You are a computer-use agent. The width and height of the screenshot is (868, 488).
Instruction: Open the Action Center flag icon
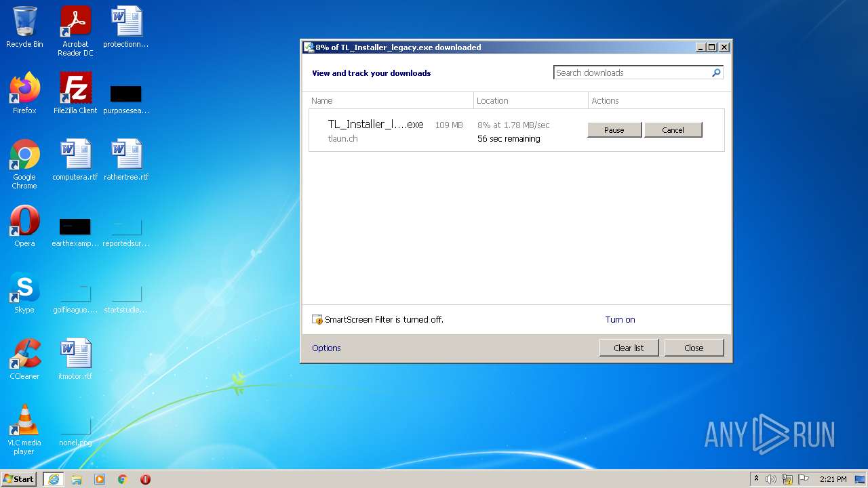pyautogui.click(x=804, y=479)
